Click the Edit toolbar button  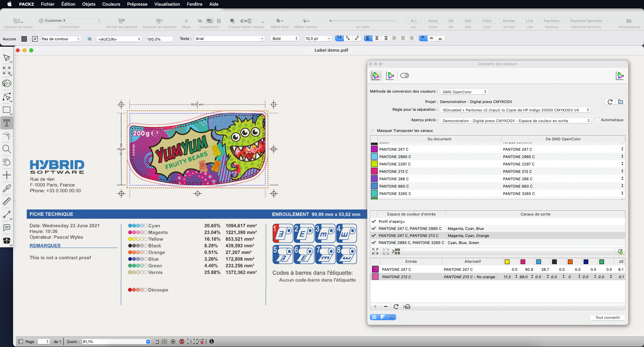coord(468,21)
